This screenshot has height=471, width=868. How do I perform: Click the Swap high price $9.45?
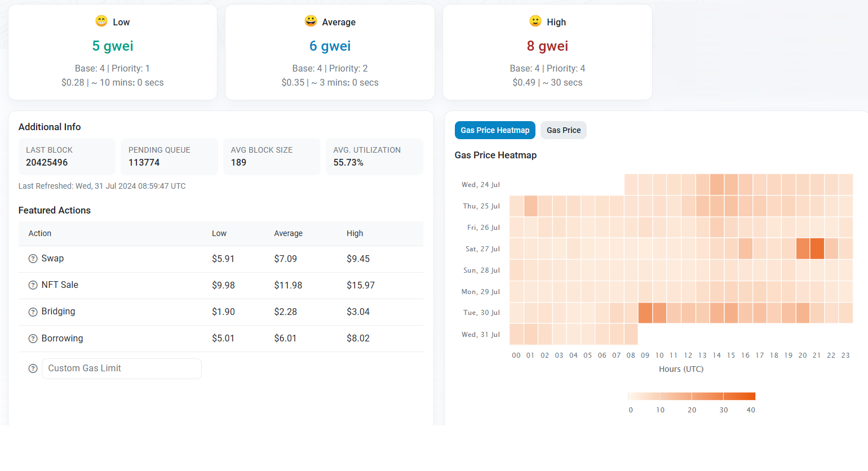(x=358, y=259)
